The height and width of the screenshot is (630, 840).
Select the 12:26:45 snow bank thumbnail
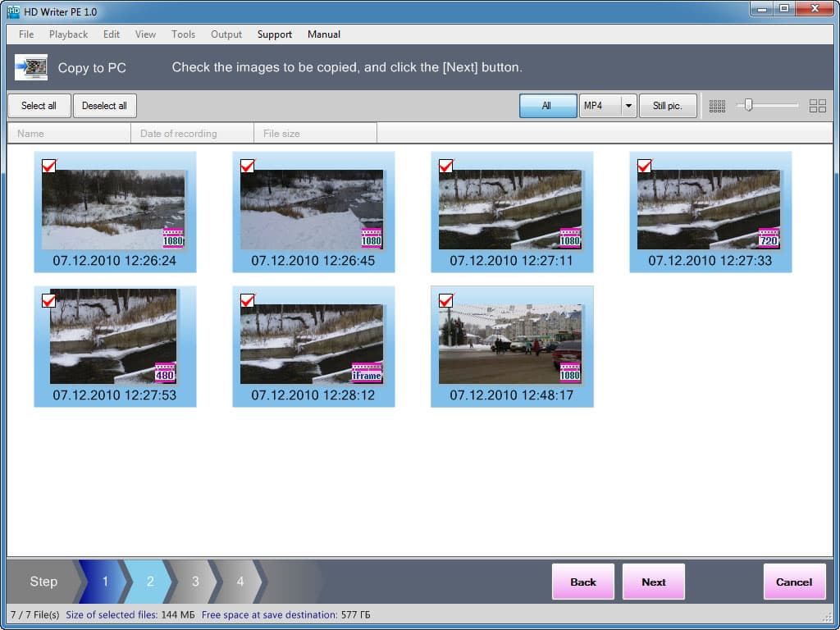click(x=311, y=209)
